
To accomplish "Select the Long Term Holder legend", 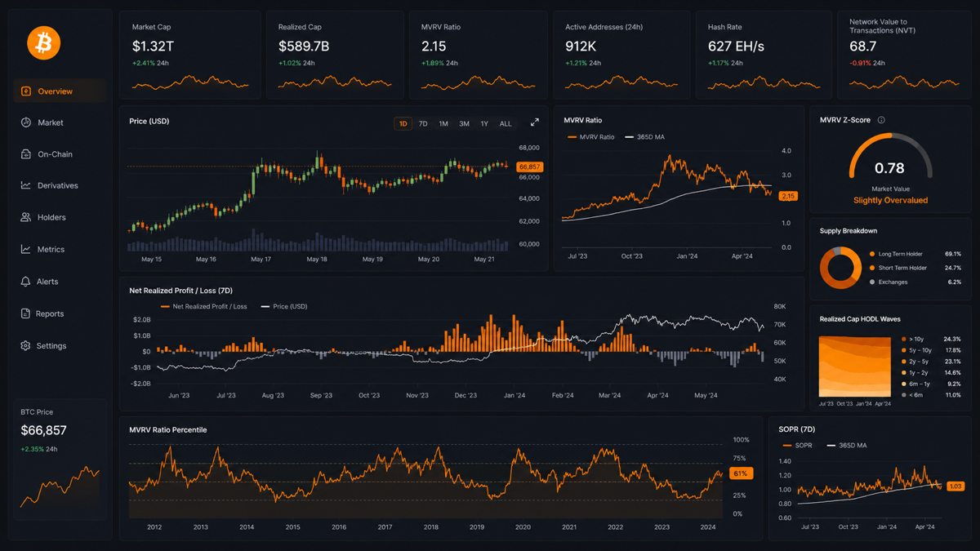I will pyautogui.click(x=898, y=254).
